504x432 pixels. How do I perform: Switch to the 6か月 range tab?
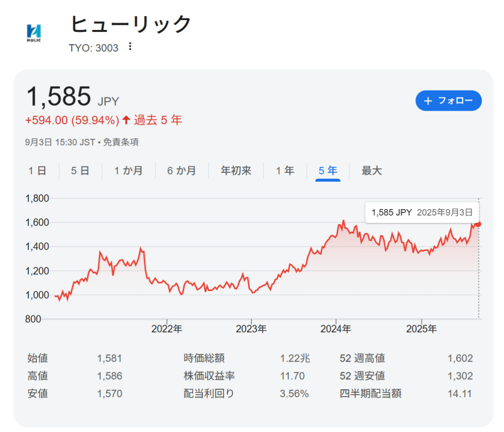tap(182, 171)
